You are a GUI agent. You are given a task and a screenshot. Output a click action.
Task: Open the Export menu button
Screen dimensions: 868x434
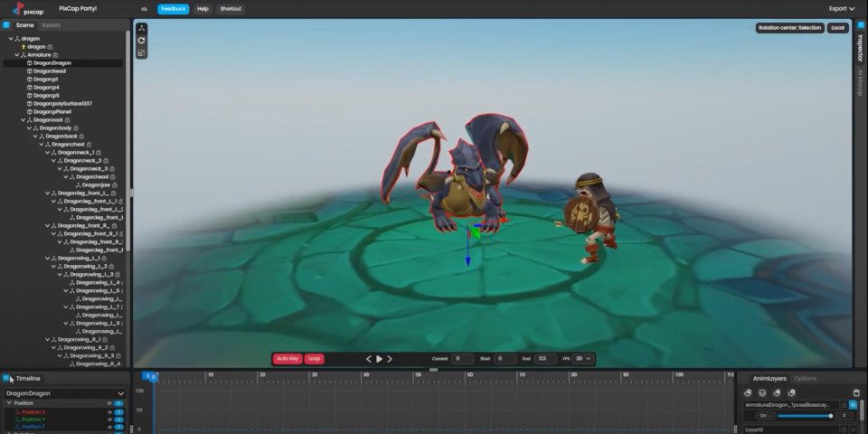tap(841, 9)
